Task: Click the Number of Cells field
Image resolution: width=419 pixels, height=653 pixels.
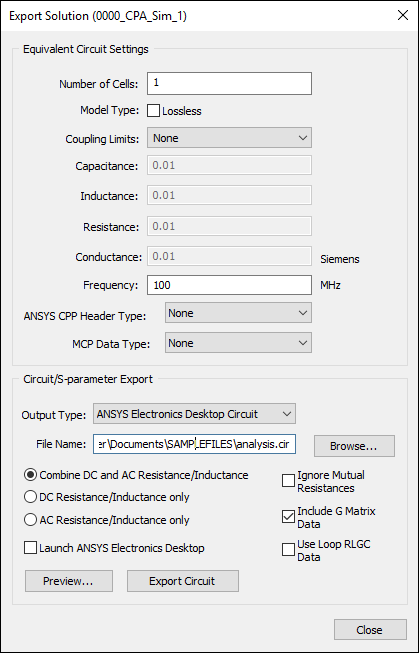Action: [x=229, y=83]
